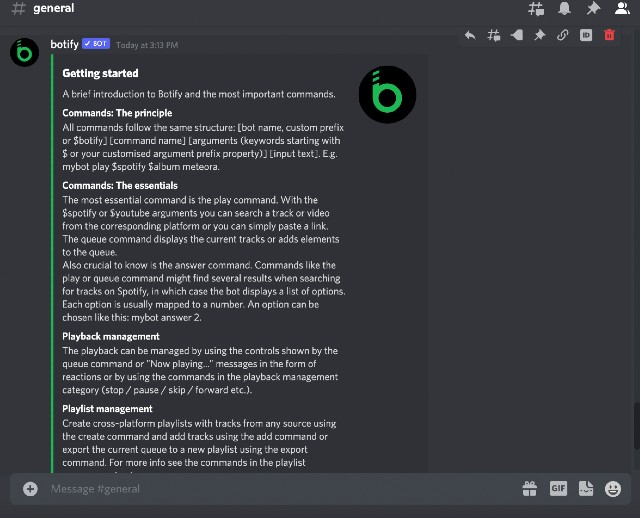This screenshot has width=640, height=518.
Task: Click the Playback management heading
Action: click(x=111, y=336)
